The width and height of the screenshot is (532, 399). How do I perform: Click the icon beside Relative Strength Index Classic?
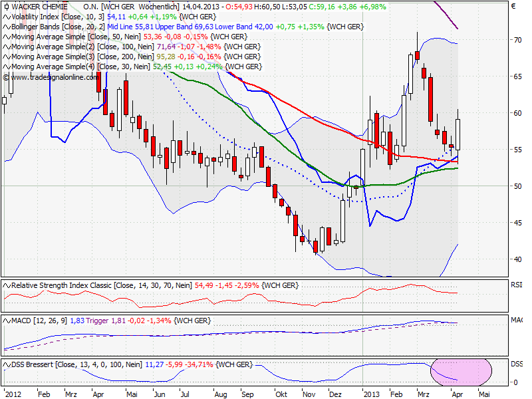pos(7,286)
